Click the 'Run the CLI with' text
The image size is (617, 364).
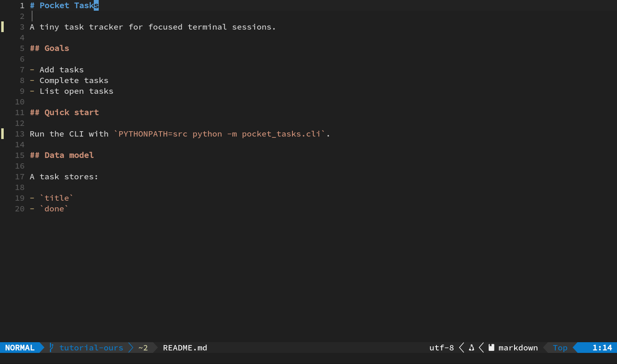click(69, 134)
